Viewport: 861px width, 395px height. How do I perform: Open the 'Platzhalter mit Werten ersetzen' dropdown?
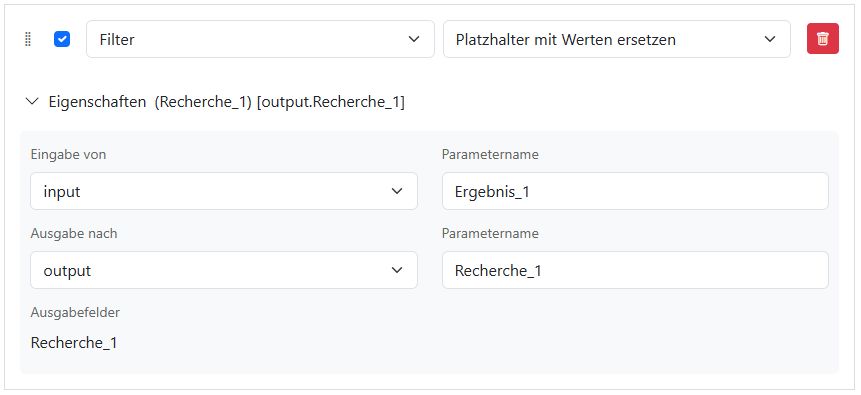click(x=617, y=39)
